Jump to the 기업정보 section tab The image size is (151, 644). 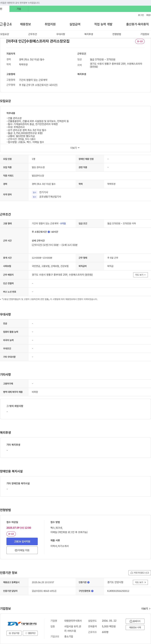click(145, 34)
